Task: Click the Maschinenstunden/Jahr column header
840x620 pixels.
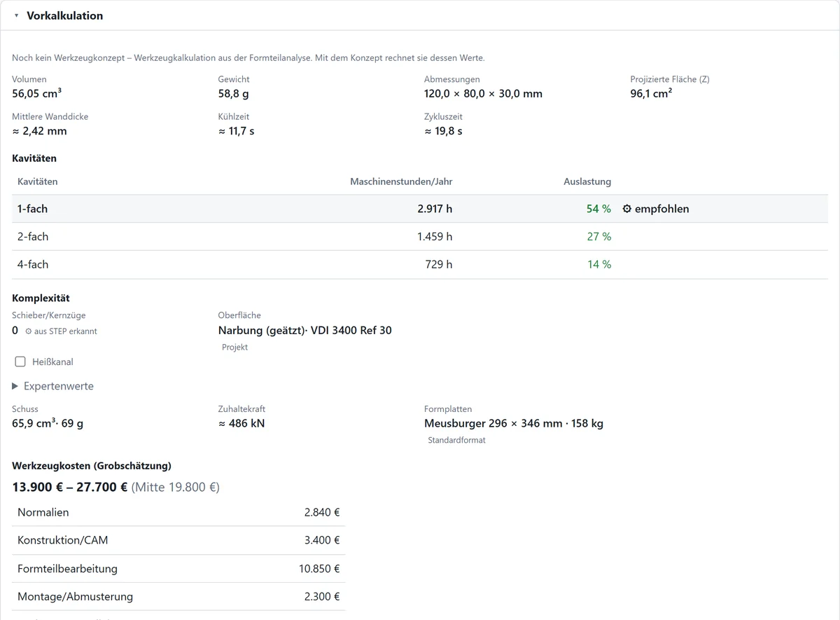Action: [x=401, y=181]
